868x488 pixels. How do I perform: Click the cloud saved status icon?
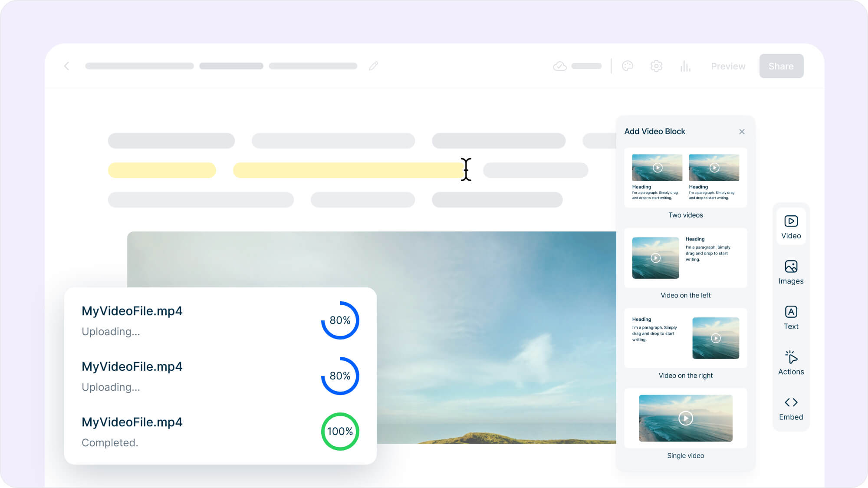(560, 66)
